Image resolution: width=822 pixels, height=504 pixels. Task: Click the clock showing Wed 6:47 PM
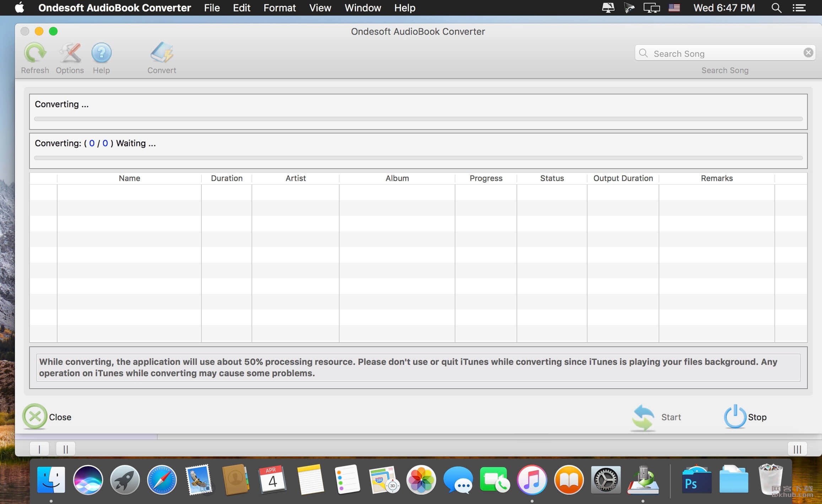(724, 7)
